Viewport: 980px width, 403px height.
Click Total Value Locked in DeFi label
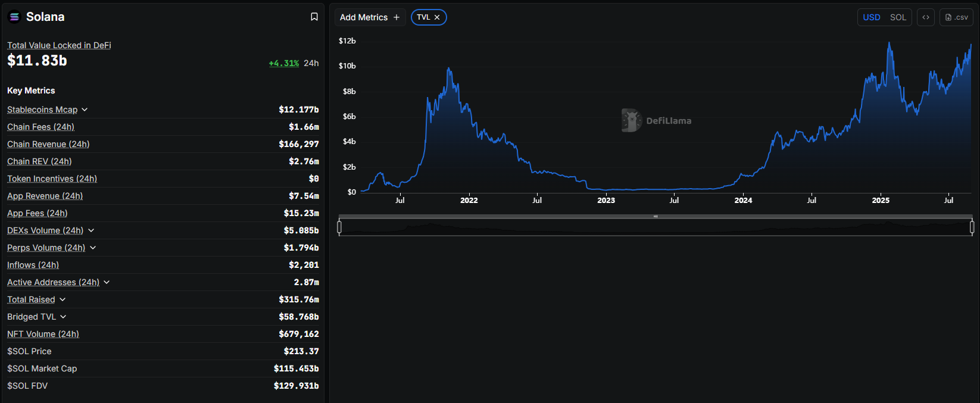59,45
